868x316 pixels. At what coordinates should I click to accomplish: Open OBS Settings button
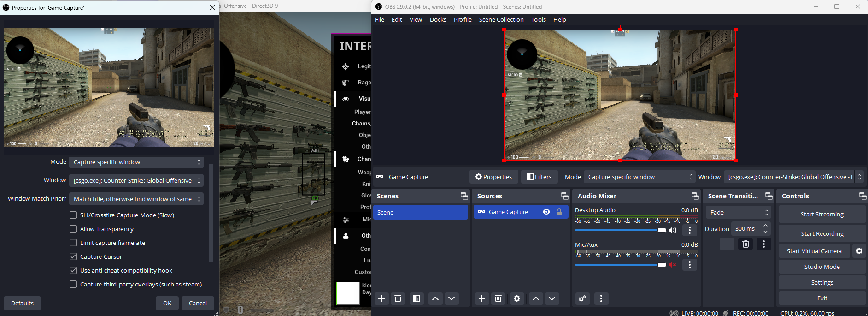(822, 282)
